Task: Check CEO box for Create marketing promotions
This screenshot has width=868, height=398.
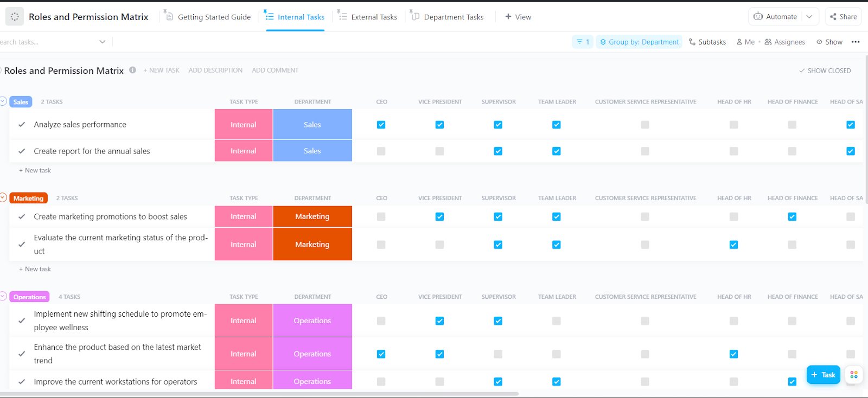Action: [x=381, y=217]
